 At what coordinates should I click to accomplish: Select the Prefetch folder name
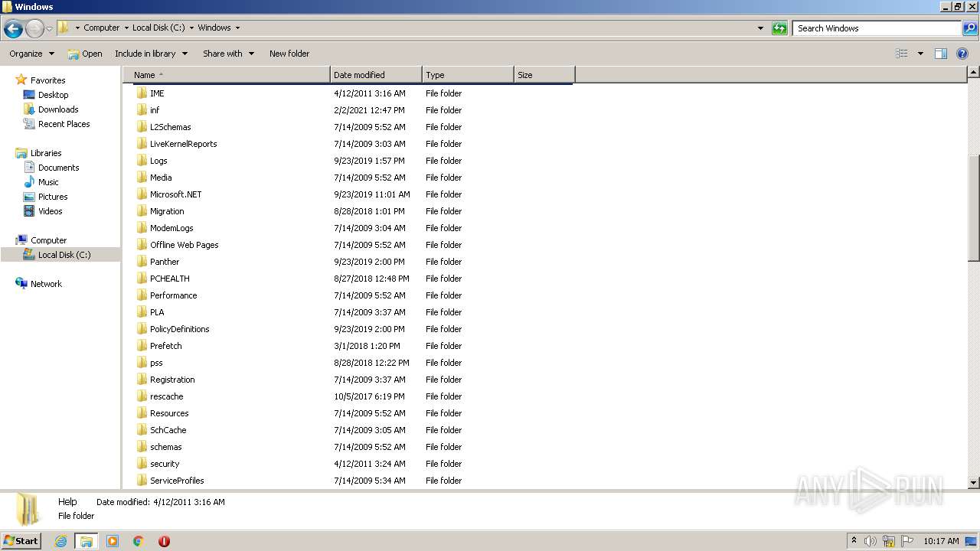[165, 346]
